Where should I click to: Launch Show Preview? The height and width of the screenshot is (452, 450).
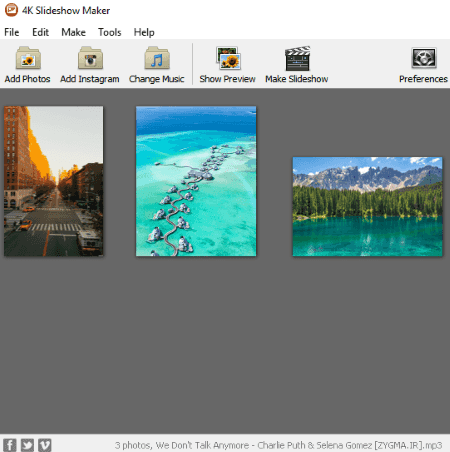(228, 64)
